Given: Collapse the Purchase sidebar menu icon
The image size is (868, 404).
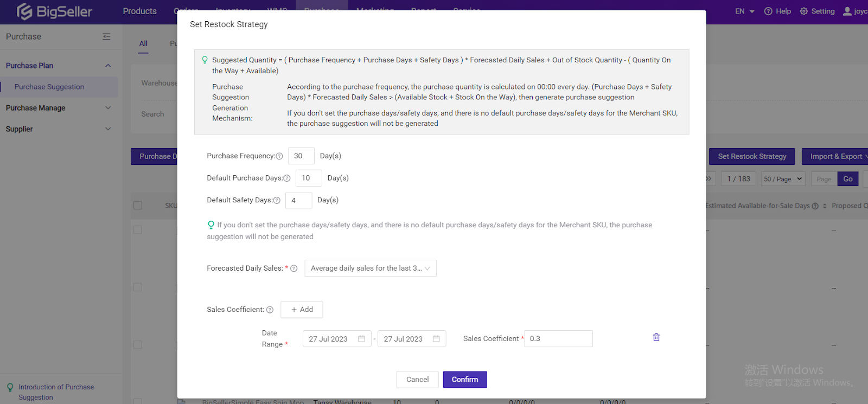Looking at the screenshot, I should [106, 37].
